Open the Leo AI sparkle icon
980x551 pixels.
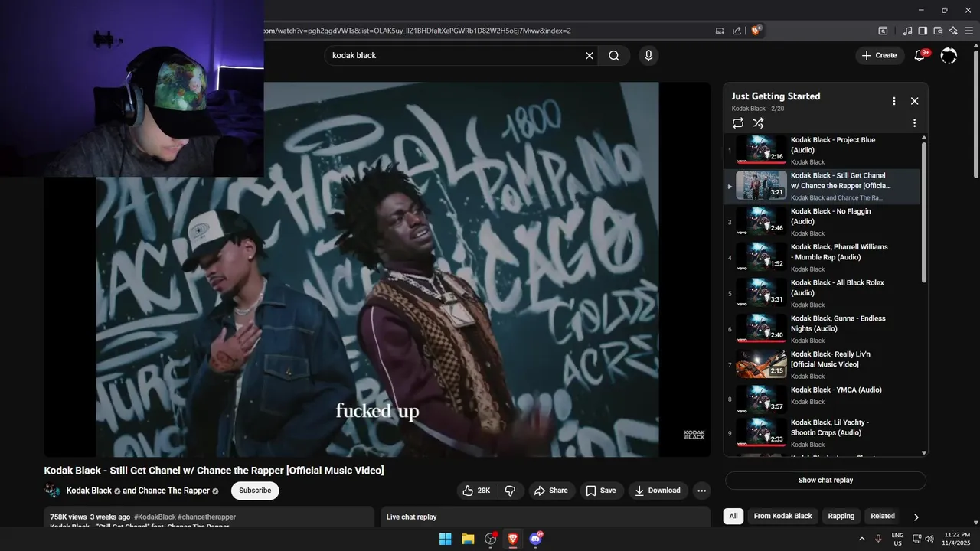click(x=953, y=31)
